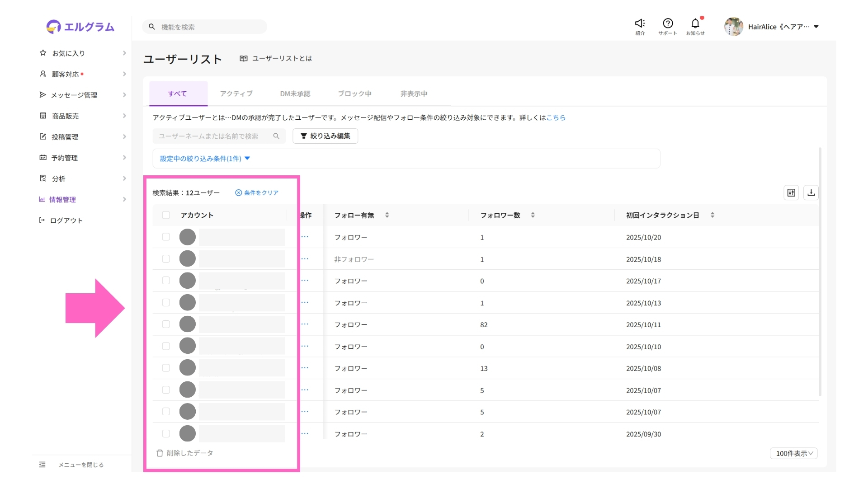Open the HairAlice account dropdown
This screenshot has height=488, width=868.
coord(816,27)
